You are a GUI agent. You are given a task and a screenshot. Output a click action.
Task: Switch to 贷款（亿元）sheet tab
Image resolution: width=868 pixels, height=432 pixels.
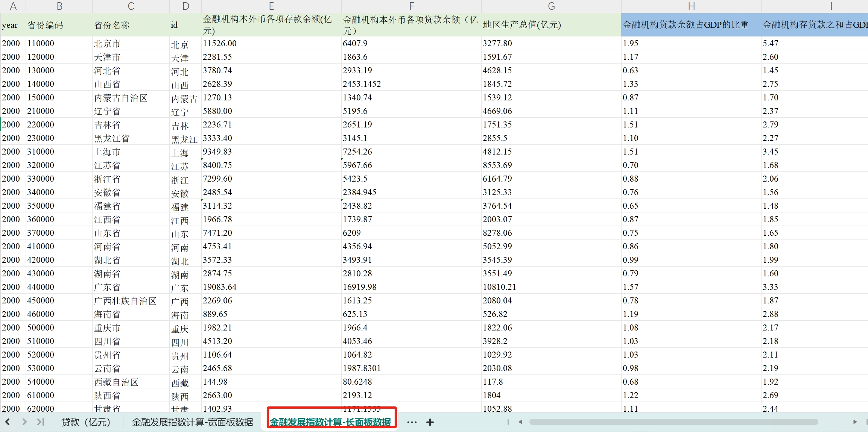tap(85, 422)
